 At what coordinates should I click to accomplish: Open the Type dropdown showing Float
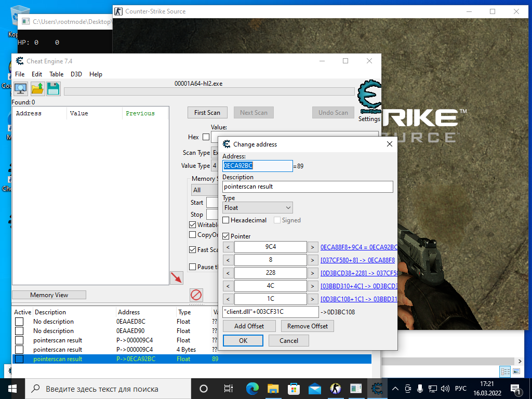(x=258, y=208)
